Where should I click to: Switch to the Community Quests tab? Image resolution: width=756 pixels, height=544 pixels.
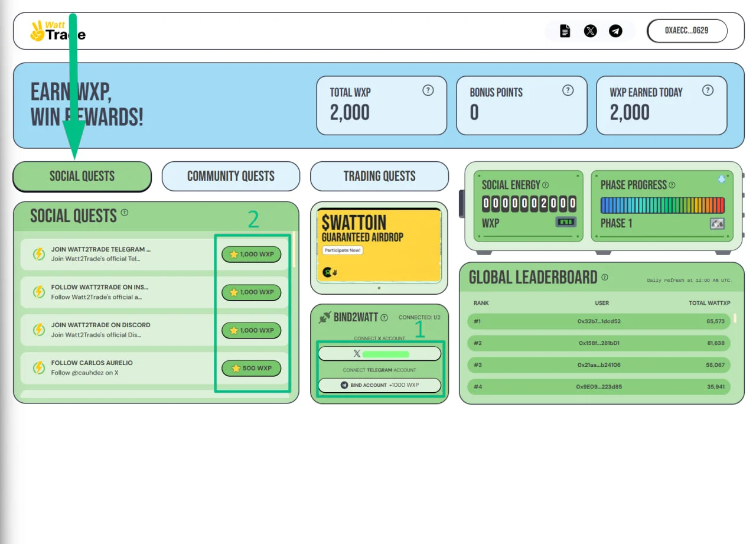tap(231, 176)
